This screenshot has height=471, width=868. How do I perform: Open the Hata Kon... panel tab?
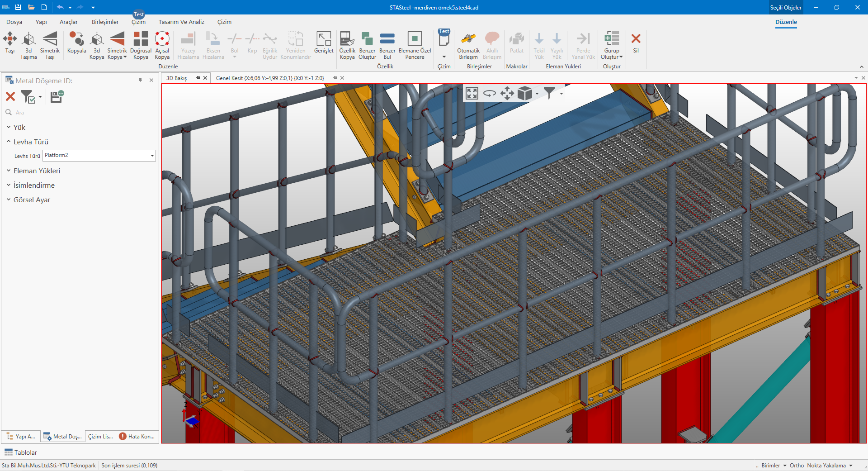pyautogui.click(x=137, y=437)
